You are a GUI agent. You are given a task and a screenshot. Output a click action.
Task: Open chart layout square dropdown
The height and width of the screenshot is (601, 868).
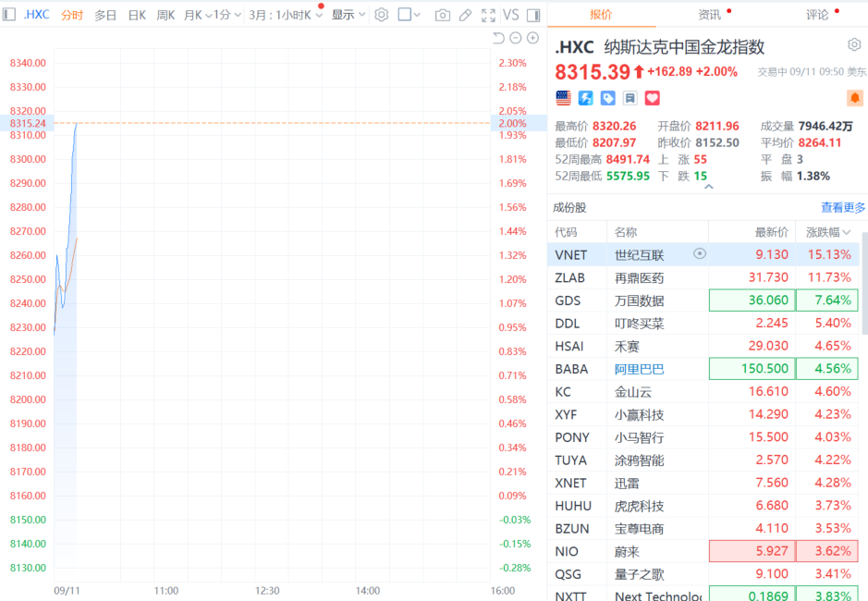coord(410,15)
